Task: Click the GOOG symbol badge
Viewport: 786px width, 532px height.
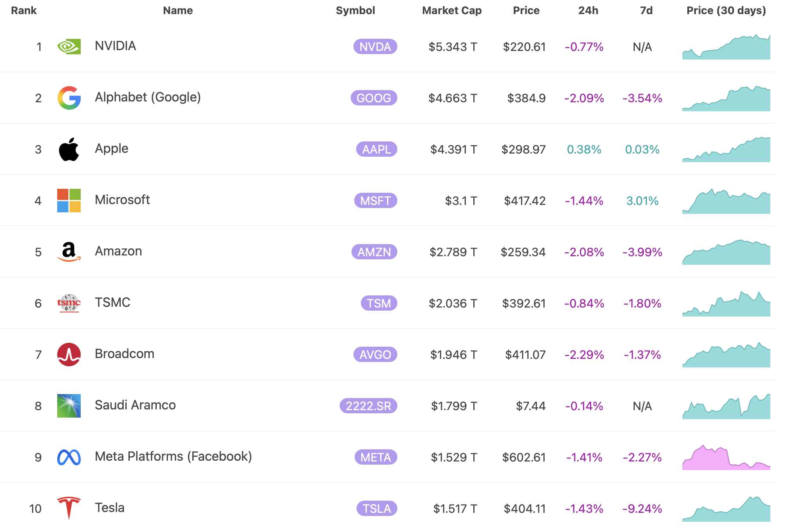Action: point(374,98)
